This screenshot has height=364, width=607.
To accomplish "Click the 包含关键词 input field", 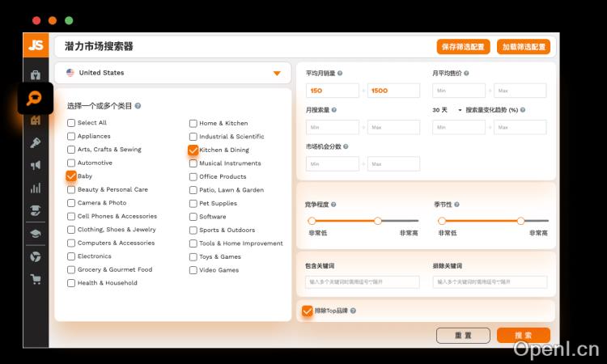I will pos(363,282).
